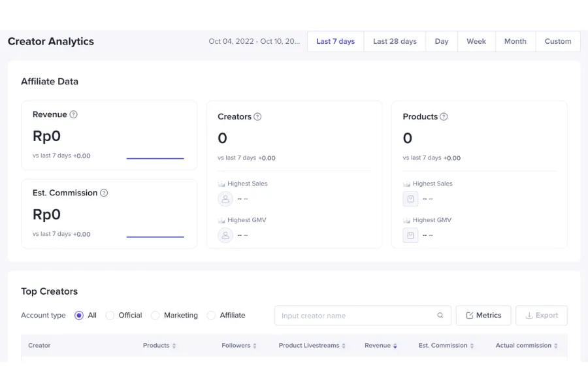The height and width of the screenshot is (392, 588).
Task: Open the Est. Commission help icon
Action: (104, 193)
